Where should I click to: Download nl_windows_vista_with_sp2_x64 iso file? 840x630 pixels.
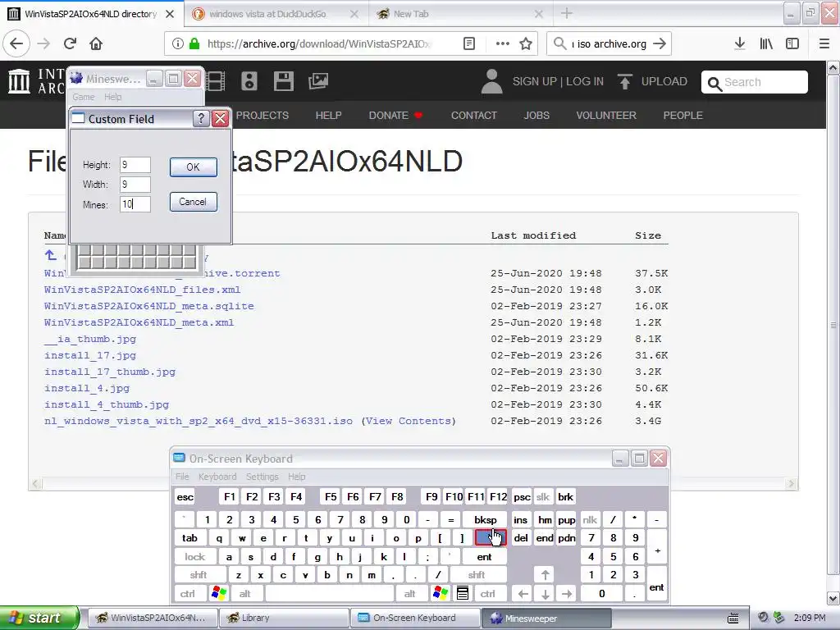coord(199,421)
